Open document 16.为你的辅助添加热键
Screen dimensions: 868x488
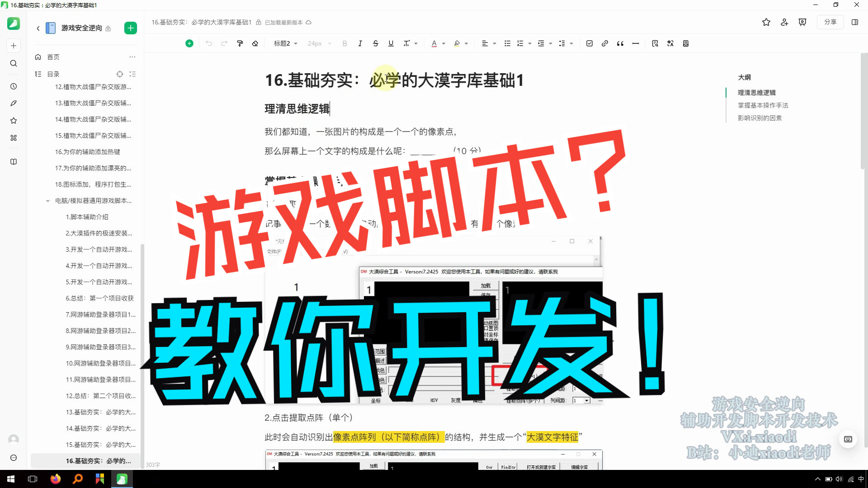[88, 152]
